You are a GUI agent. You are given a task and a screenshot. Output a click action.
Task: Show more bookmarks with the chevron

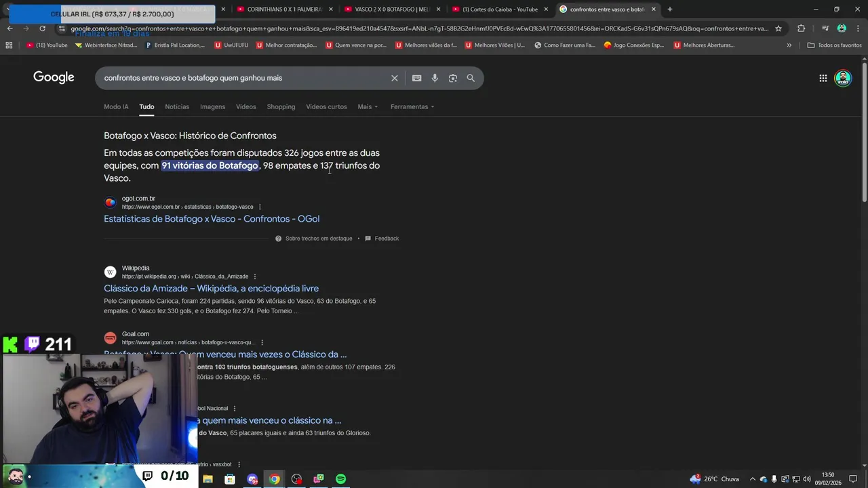[789, 45]
